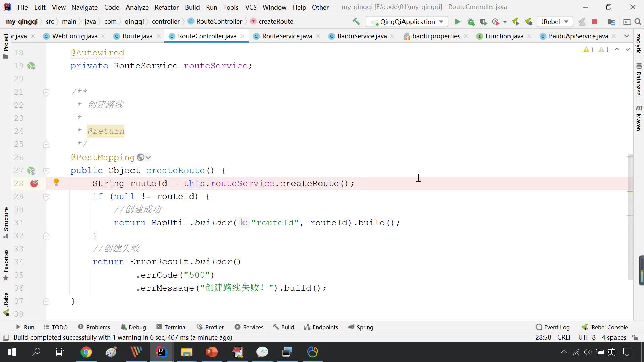The height and width of the screenshot is (362, 644).
Task: Stop the running application red square
Action: (595, 22)
